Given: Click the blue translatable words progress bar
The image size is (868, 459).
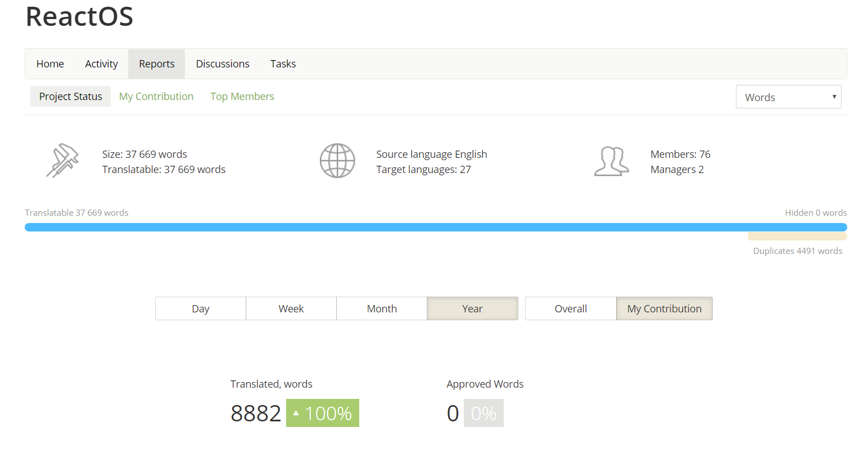Looking at the screenshot, I should pyautogui.click(x=436, y=228).
